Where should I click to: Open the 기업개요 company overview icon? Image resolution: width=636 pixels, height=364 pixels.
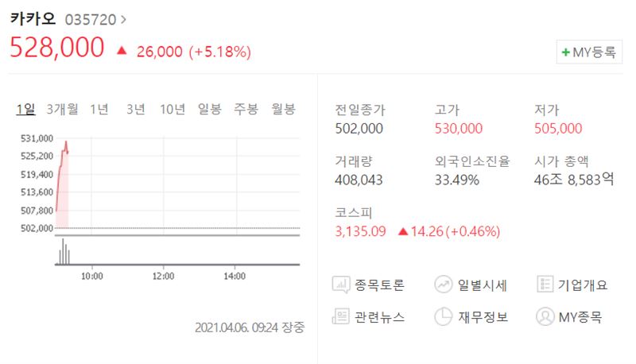(545, 285)
